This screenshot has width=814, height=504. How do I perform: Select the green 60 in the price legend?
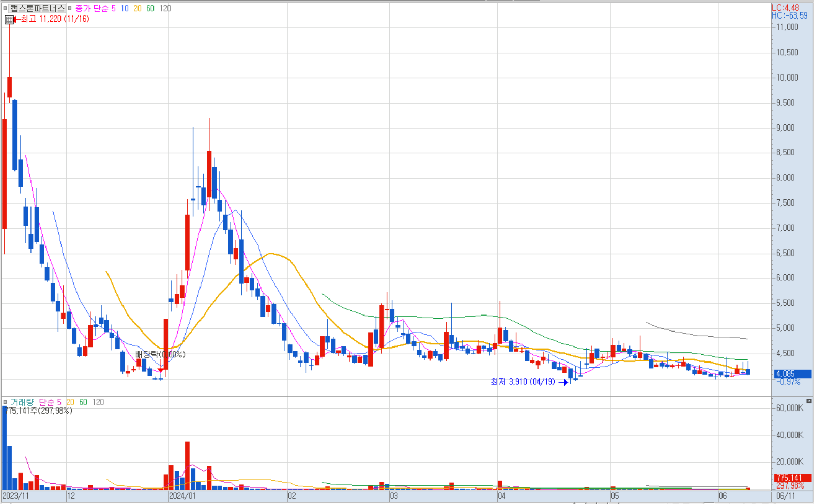click(150, 8)
